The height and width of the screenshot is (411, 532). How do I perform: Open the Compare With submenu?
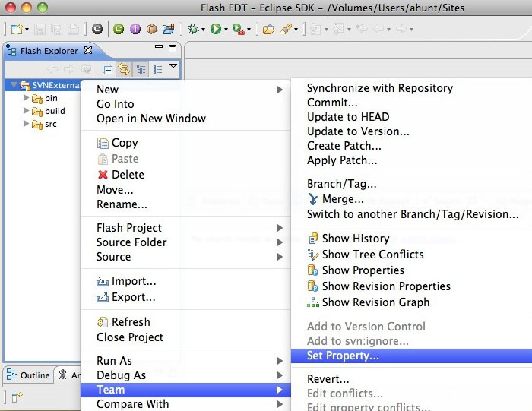(x=185, y=404)
